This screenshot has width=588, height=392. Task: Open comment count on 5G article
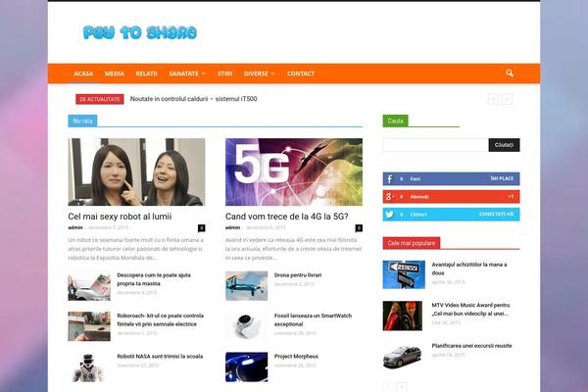359,227
